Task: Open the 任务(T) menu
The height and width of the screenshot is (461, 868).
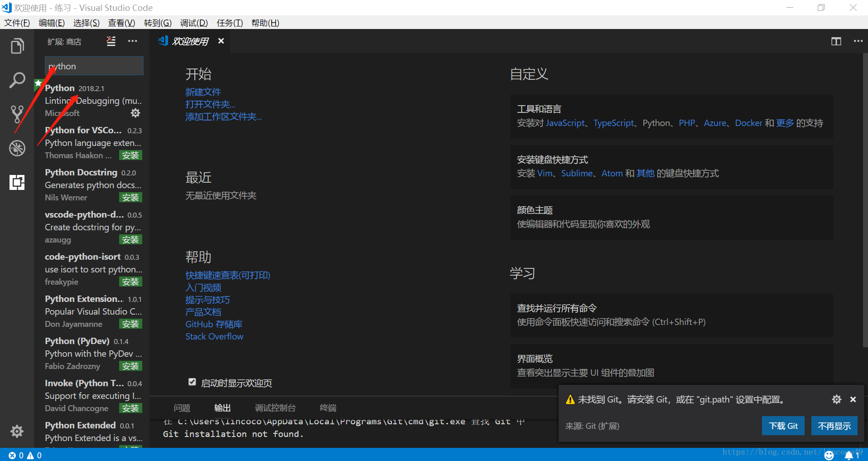Action: [230, 23]
